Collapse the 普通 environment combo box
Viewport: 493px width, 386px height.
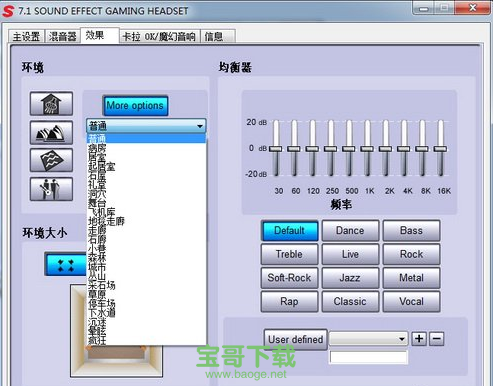click(x=200, y=126)
